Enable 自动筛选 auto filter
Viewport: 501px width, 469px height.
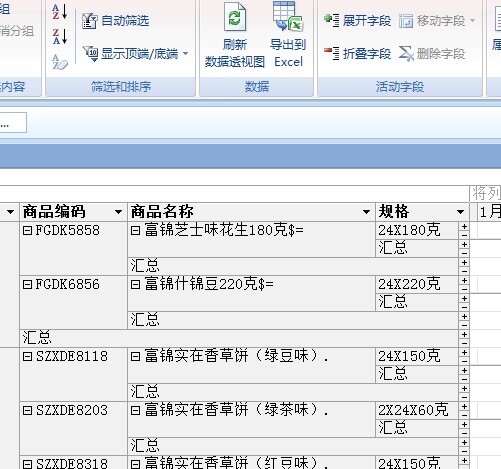coord(115,21)
